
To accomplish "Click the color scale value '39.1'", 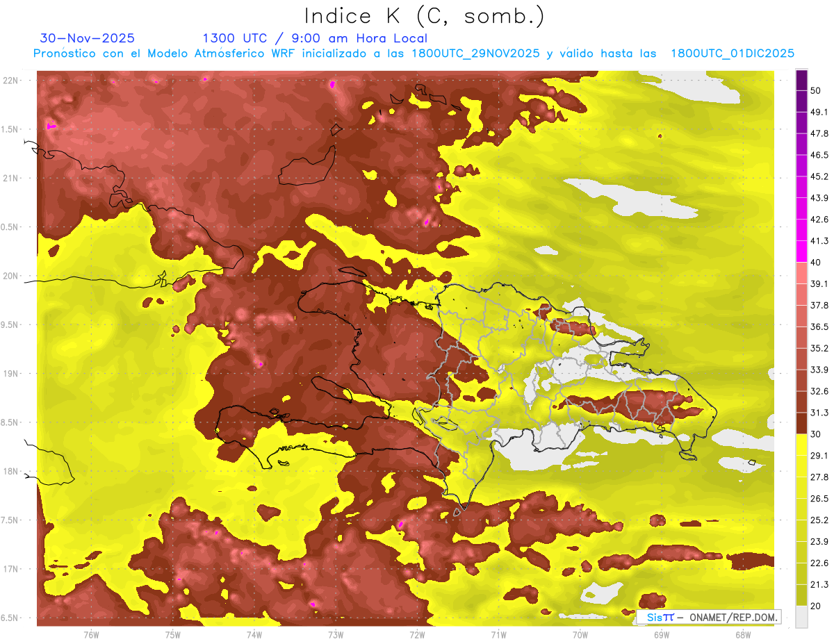I will click(x=820, y=283).
